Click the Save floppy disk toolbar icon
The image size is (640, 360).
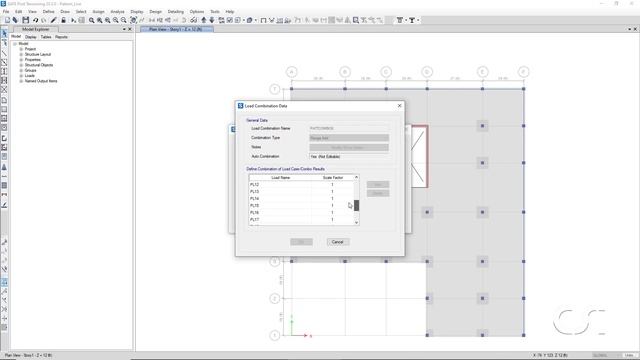click(26, 20)
